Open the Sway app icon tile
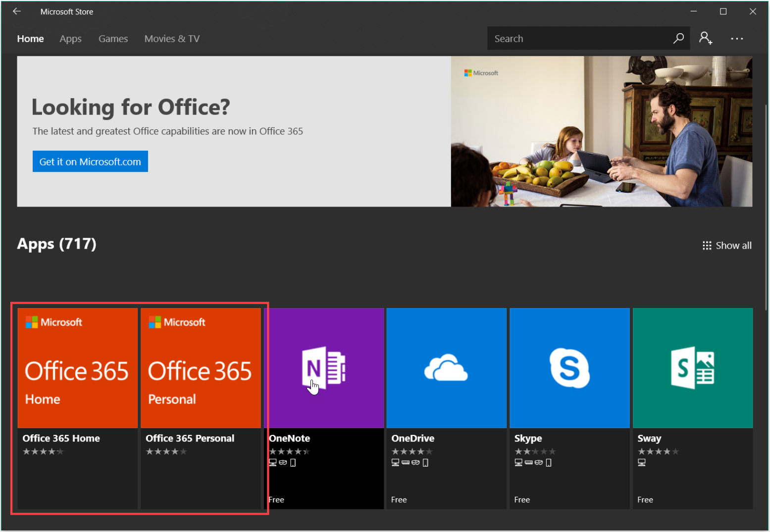This screenshot has width=770, height=532. 693,368
